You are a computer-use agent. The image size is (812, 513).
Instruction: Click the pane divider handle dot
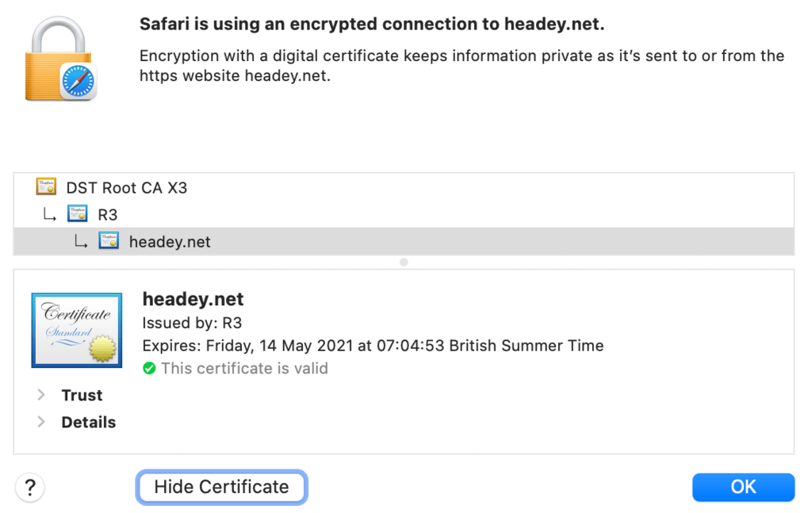pyautogui.click(x=404, y=262)
